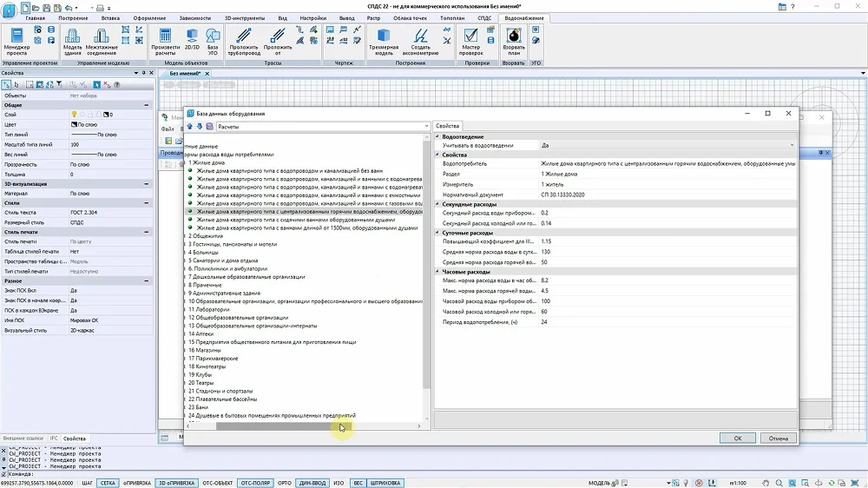The width and height of the screenshot is (868, 488).
Task: Click the Цвет По слою swatch
Action: point(74,125)
